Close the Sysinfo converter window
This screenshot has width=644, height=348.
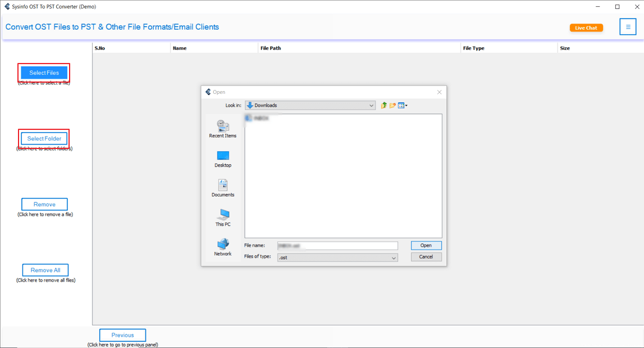click(637, 7)
